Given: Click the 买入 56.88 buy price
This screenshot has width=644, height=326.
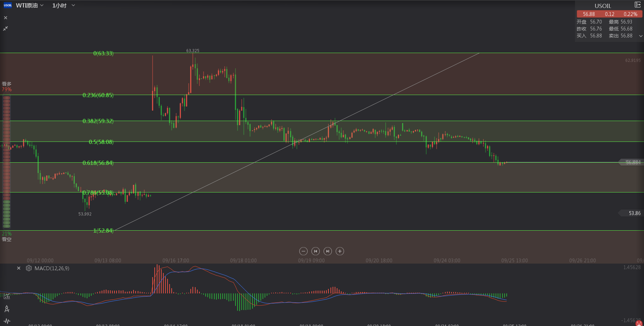Looking at the screenshot, I should (589, 36).
